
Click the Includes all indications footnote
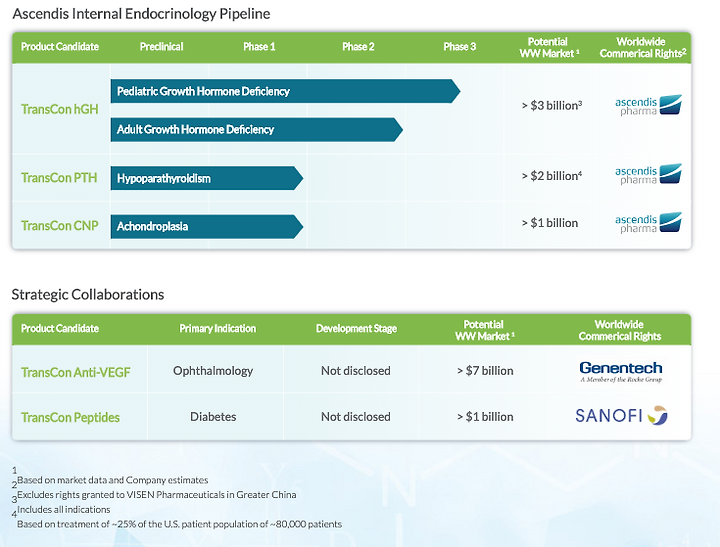click(x=64, y=510)
